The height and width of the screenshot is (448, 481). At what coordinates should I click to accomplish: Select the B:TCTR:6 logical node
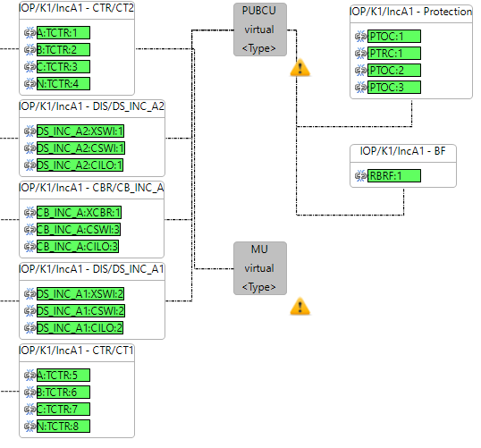click(x=63, y=392)
